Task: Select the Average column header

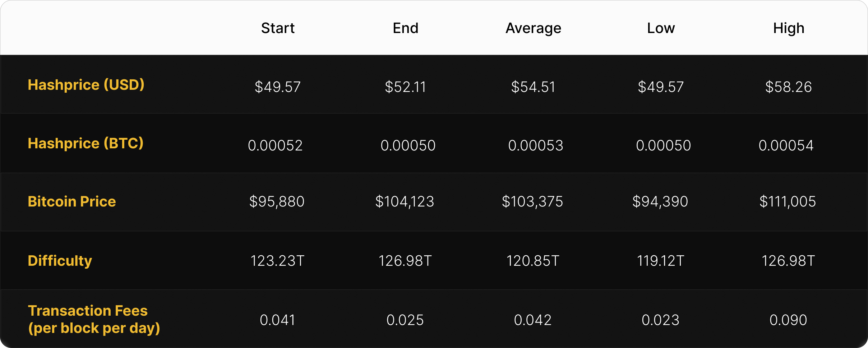Action: pos(533,28)
